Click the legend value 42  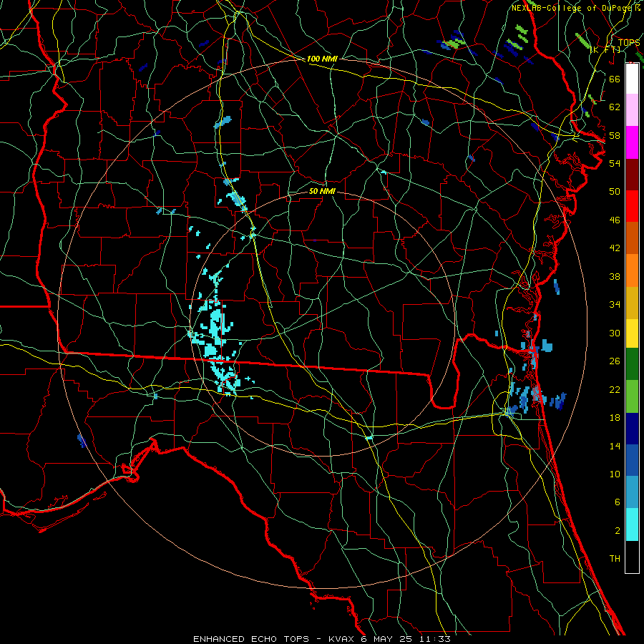[x=615, y=248]
